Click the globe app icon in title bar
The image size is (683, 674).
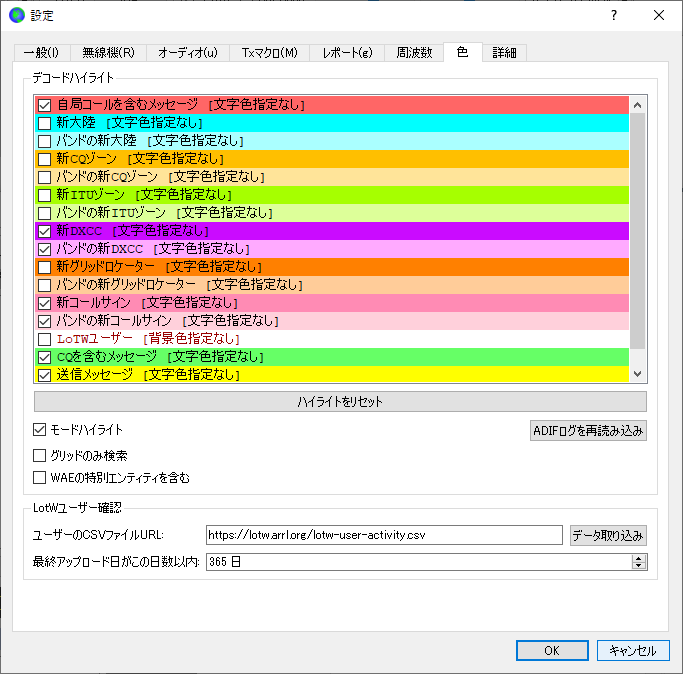17,16
